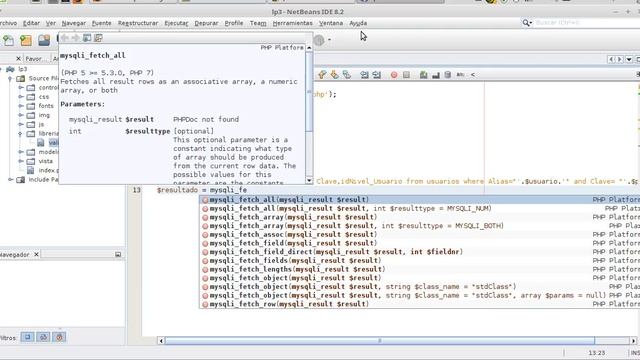The width and height of the screenshot is (640, 360).
Task: Expand the js folder node
Action: pos(21,124)
